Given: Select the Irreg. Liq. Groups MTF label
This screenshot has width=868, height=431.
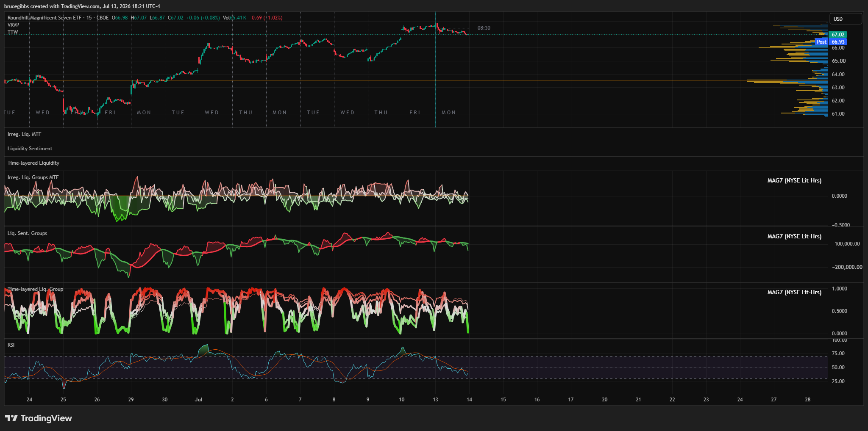Looking at the screenshot, I should pos(33,177).
